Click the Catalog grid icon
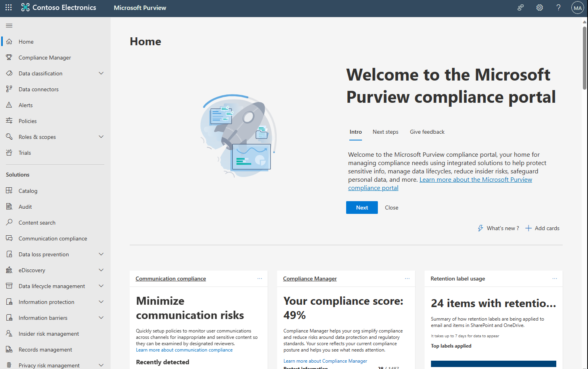 [x=9, y=191]
